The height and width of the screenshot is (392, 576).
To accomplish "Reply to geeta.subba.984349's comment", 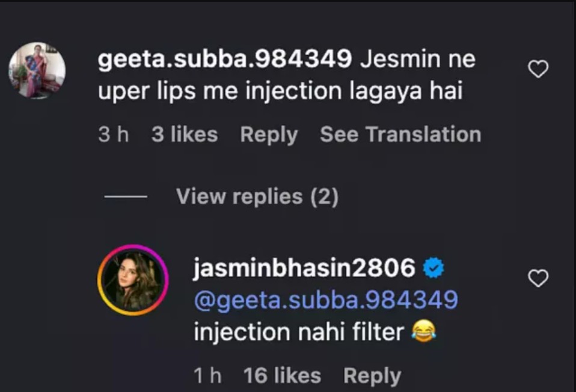I will point(269,135).
